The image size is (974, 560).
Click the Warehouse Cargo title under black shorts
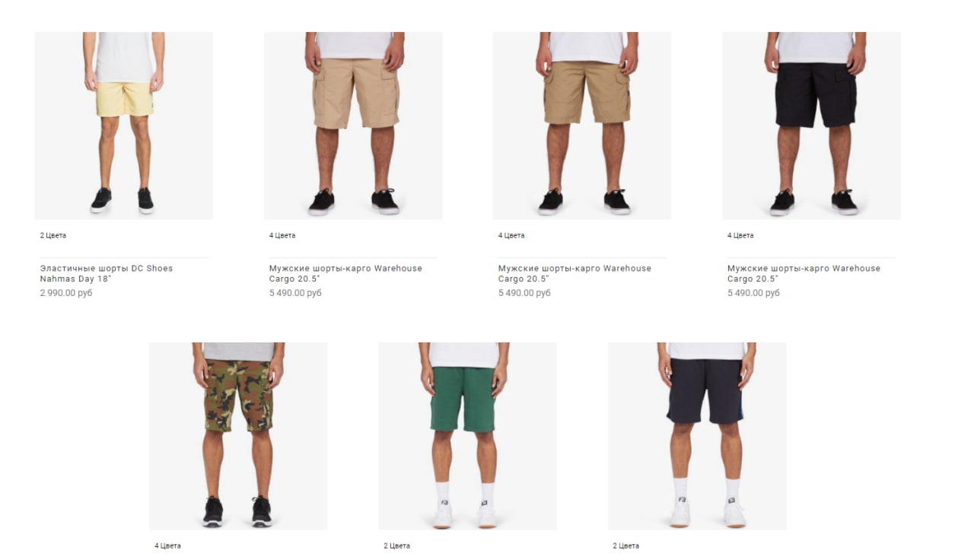804,273
